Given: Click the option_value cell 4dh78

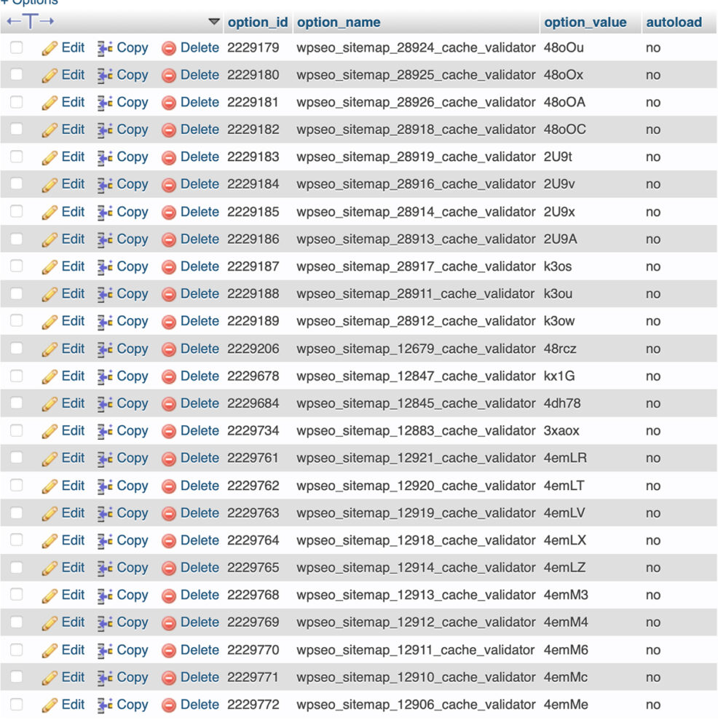Looking at the screenshot, I should tap(562, 403).
